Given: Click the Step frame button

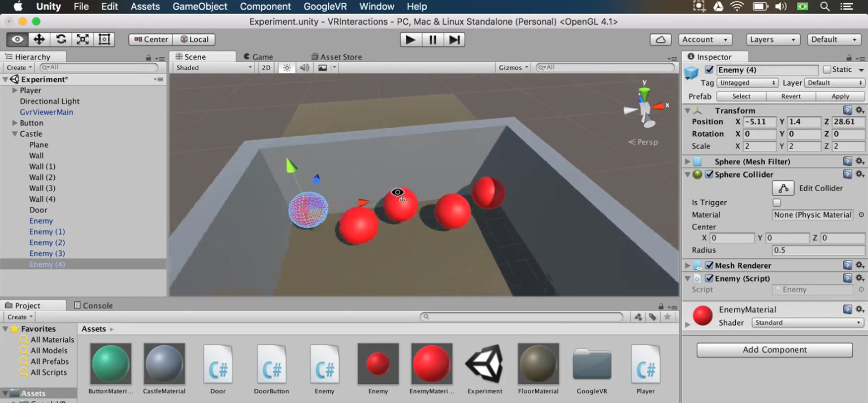Looking at the screenshot, I should (x=453, y=39).
